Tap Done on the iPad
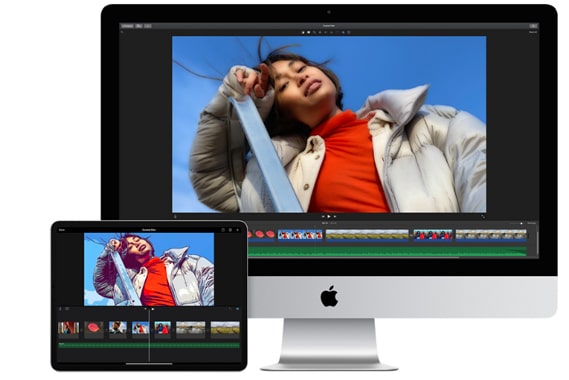 point(62,230)
